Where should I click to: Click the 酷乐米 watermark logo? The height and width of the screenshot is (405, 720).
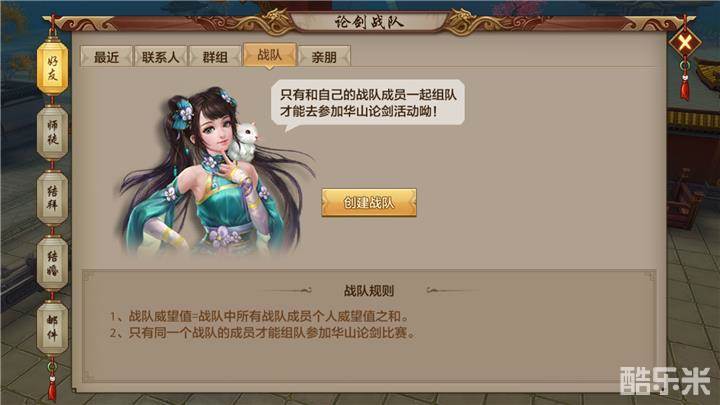pos(664,381)
